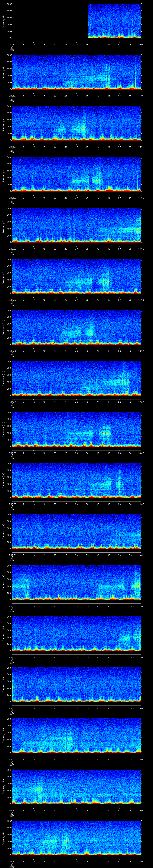
Task: Select the 20:00 end time label
Action: tap(141, 555)
